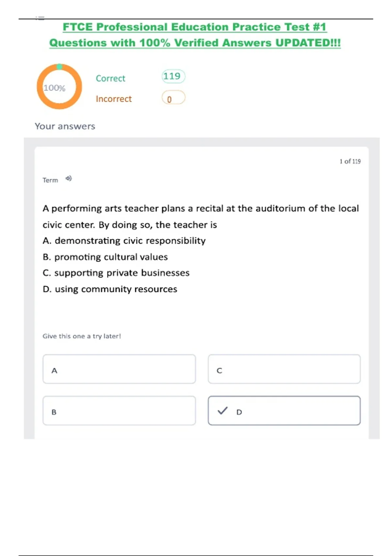Click the speaker audio icon beside Term
The height and width of the screenshot is (556, 392).
(69, 179)
